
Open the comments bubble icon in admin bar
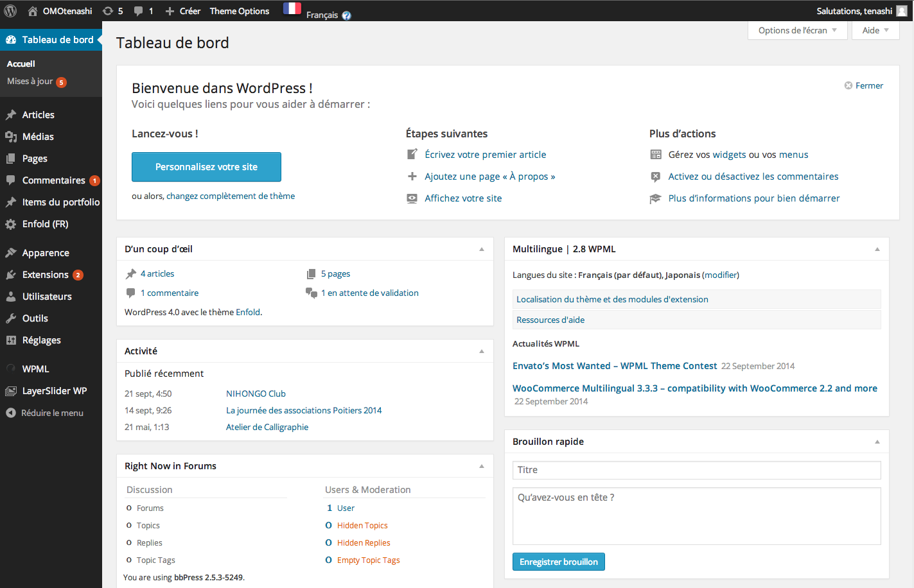coord(138,11)
